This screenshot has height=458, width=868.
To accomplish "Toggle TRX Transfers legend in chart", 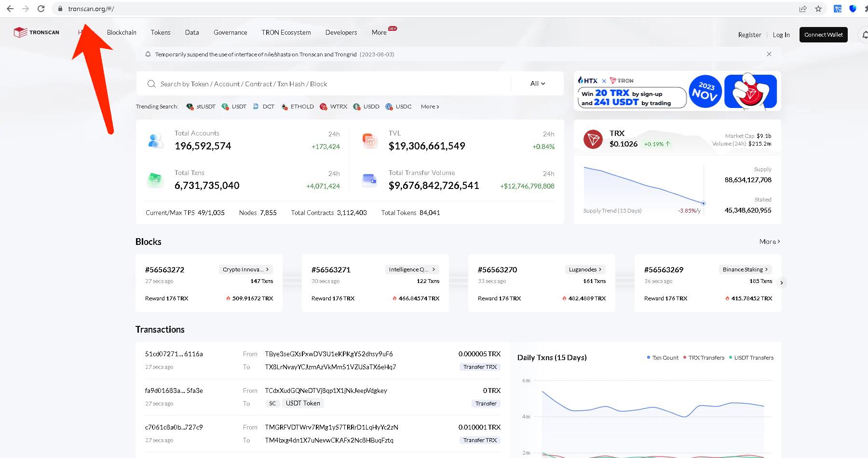I will pos(704,358).
